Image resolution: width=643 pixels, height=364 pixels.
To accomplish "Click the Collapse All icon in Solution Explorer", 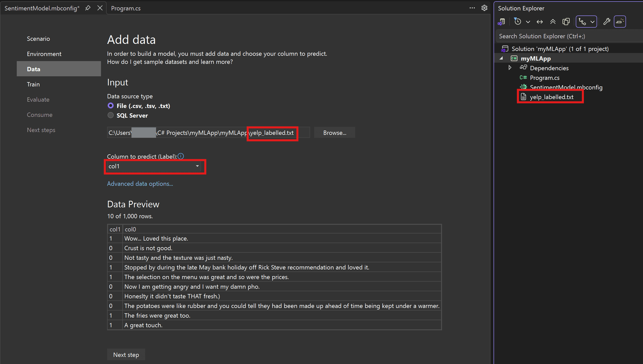I will [x=553, y=22].
